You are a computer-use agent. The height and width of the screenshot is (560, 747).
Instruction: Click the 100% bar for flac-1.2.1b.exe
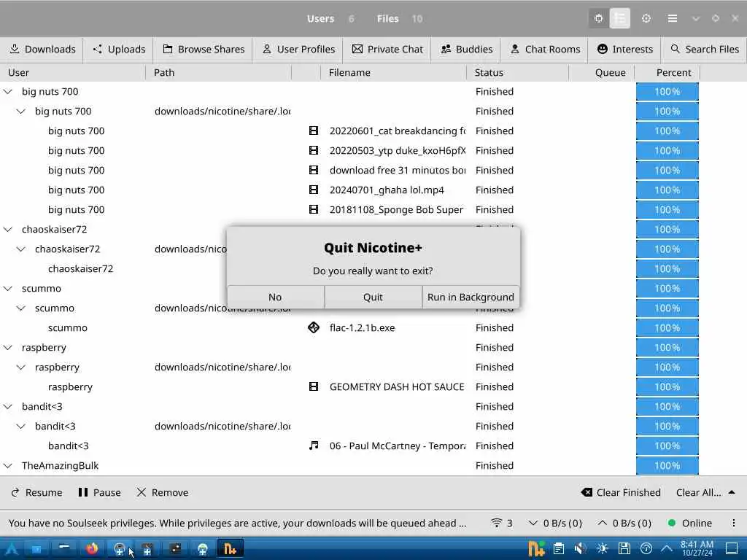point(667,327)
